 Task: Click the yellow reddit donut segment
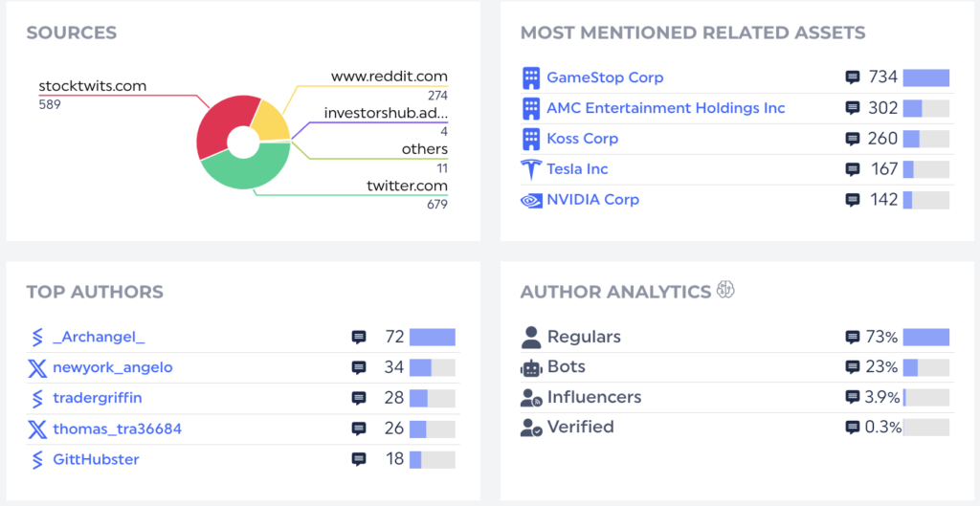271,121
